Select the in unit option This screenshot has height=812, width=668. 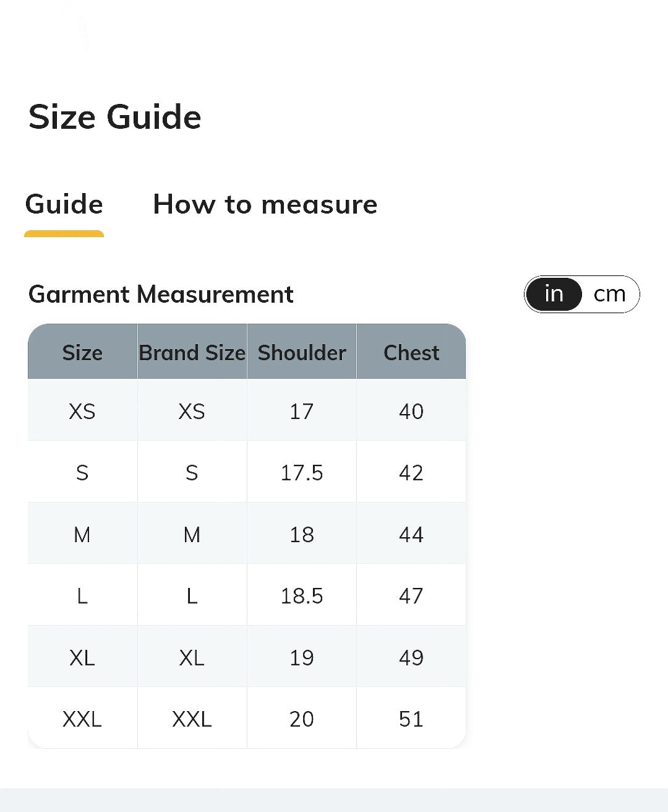pos(554,294)
